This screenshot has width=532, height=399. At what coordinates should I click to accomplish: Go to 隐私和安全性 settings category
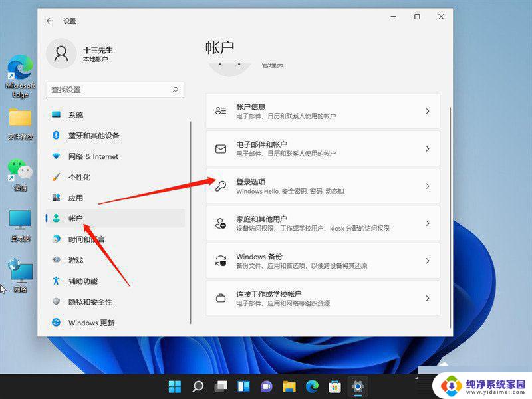point(115,301)
